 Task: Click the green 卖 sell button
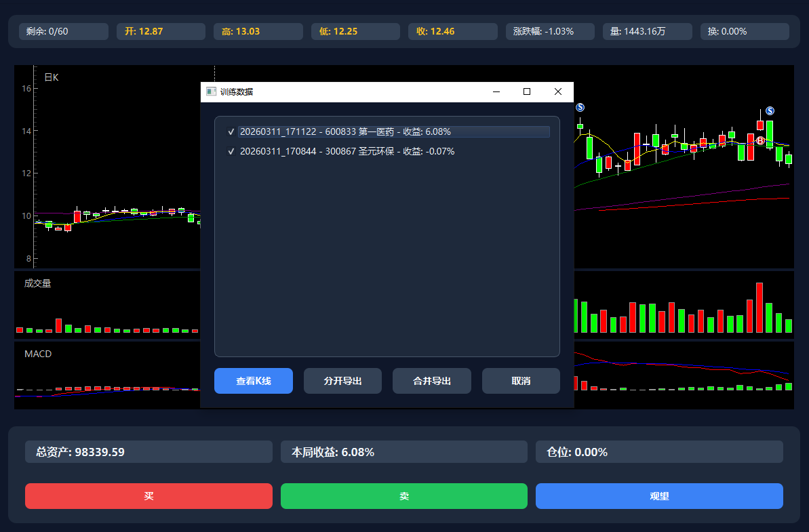(x=403, y=496)
